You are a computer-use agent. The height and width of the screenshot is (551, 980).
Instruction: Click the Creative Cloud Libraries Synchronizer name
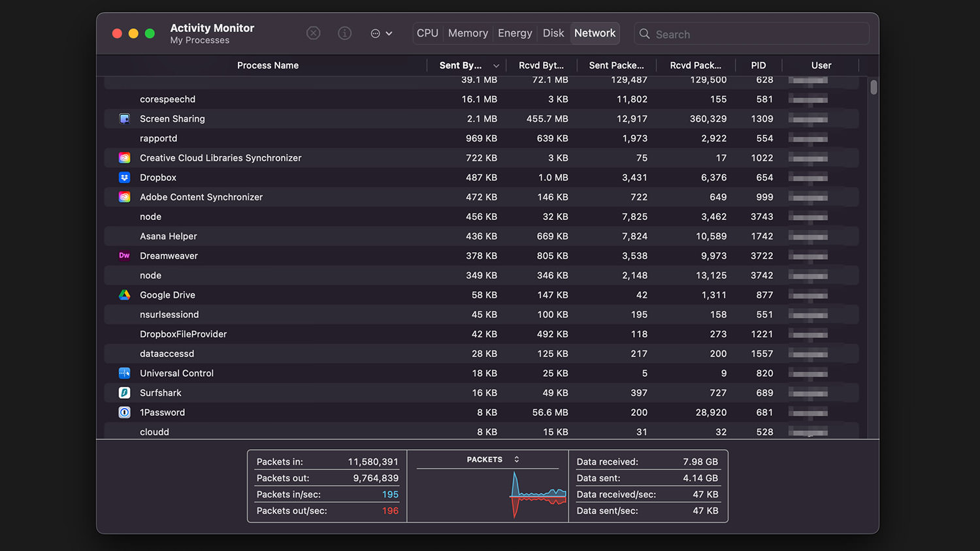[x=221, y=158]
